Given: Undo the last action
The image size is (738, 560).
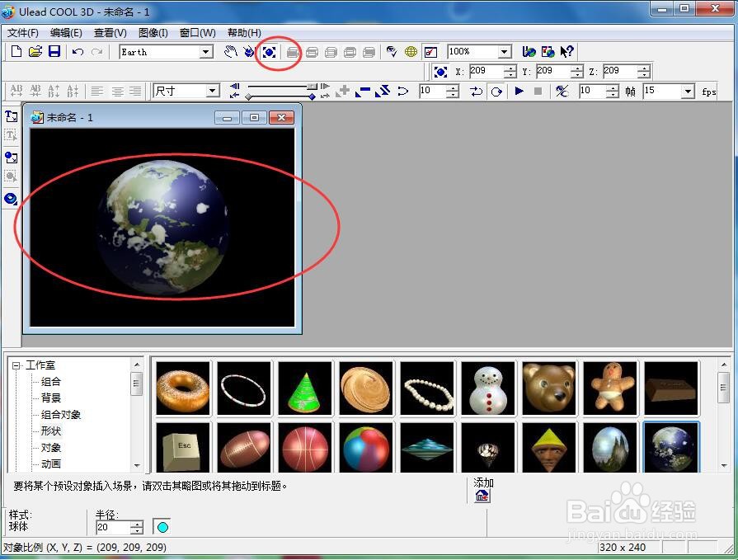Looking at the screenshot, I should coord(78,52).
